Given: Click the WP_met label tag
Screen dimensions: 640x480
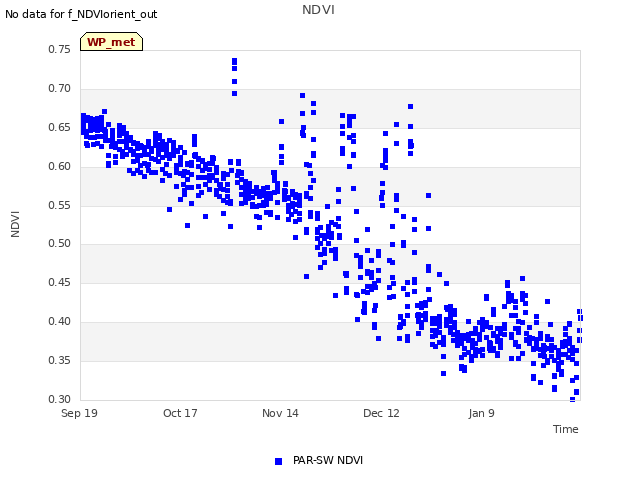Looking at the screenshot, I should pyautogui.click(x=111, y=42).
